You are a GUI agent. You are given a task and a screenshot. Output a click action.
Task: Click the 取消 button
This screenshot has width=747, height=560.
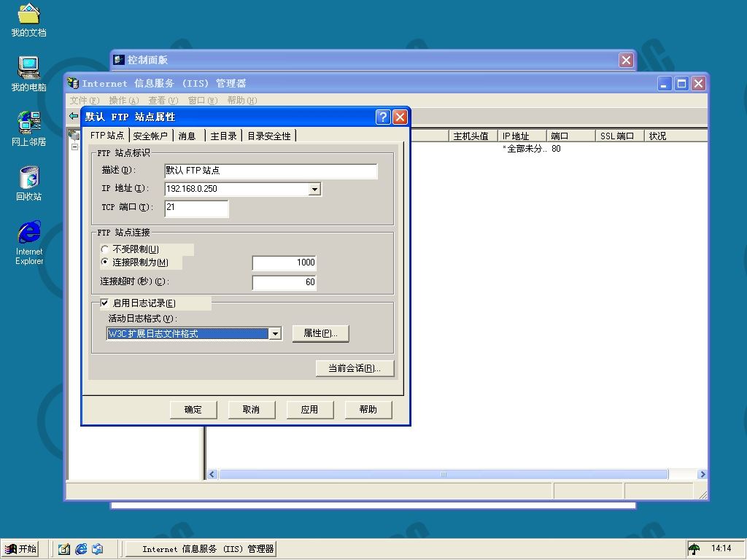[x=252, y=410]
